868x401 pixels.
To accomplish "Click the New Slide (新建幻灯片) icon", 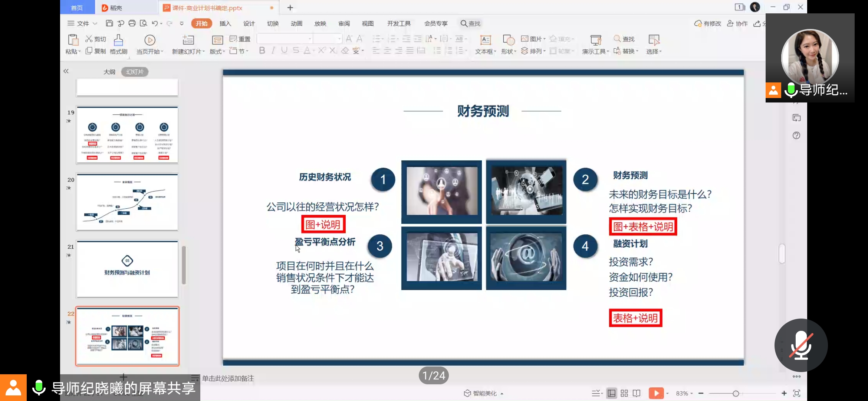I will click(188, 40).
